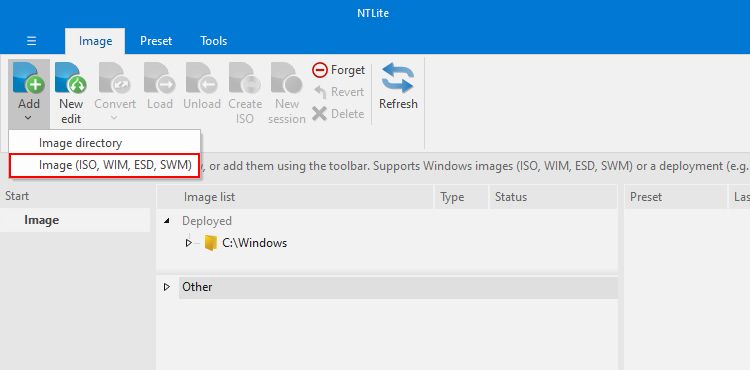Click the Preset column header

tap(674, 197)
